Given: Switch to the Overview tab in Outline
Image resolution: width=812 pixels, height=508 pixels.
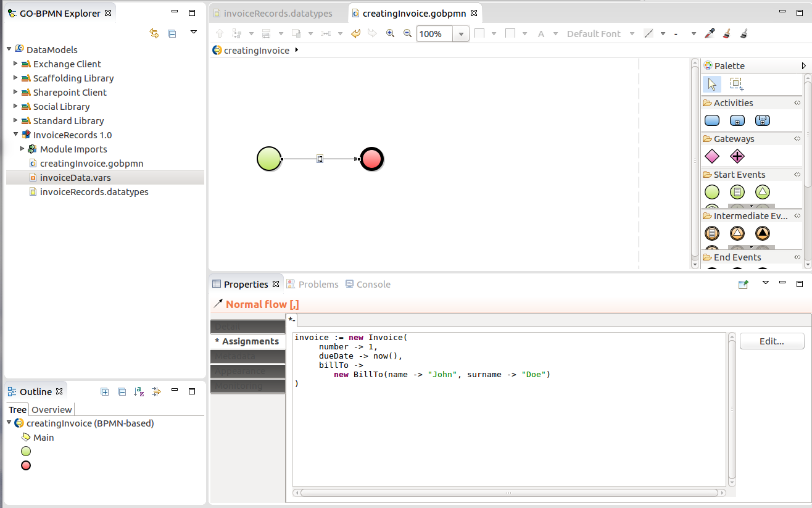Looking at the screenshot, I should click(x=52, y=409).
